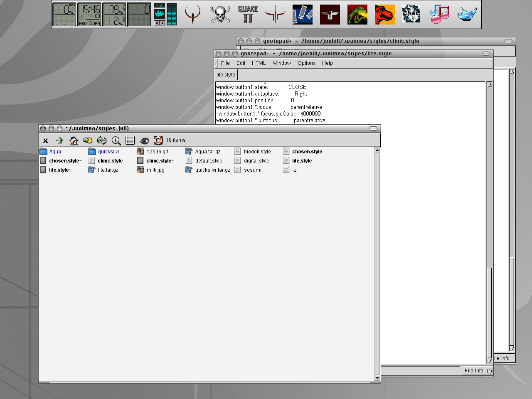Screen dimensions: 532x399
Task: Select the file named clinic.style
Action: click(x=106, y=161)
